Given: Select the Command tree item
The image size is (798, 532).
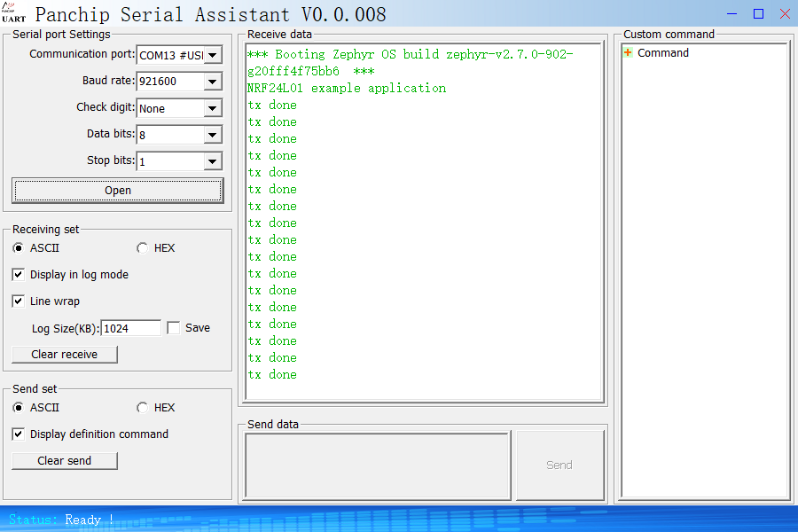Looking at the screenshot, I should [x=663, y=53].
